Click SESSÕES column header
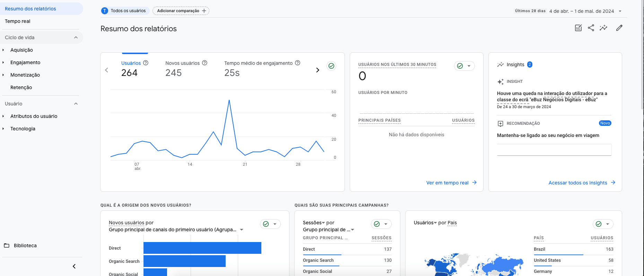Image resolution: width=644 pixels, height=276 pixels. click(382, 238)
